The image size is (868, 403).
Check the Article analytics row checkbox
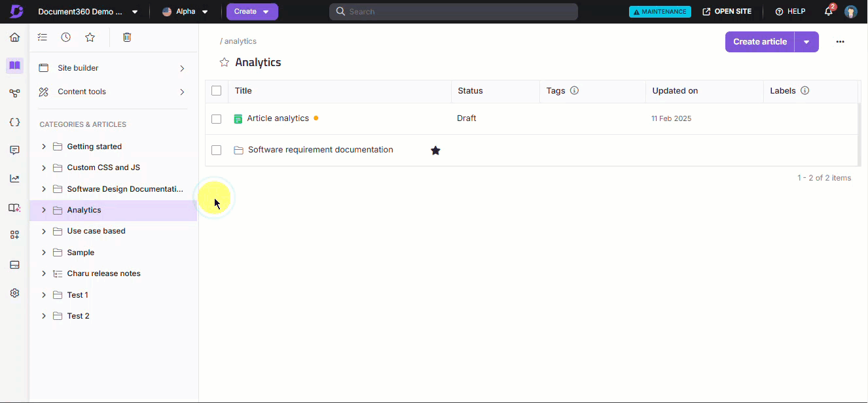pos(217,119)
